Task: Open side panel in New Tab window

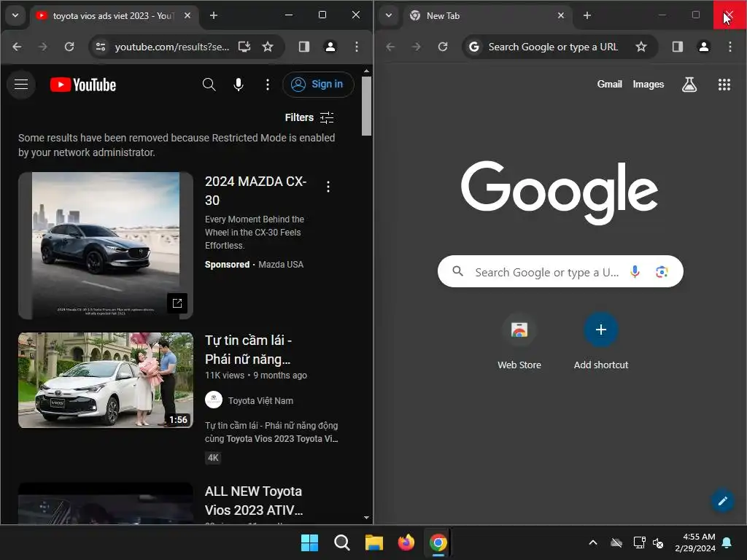Action: point(678,47)
